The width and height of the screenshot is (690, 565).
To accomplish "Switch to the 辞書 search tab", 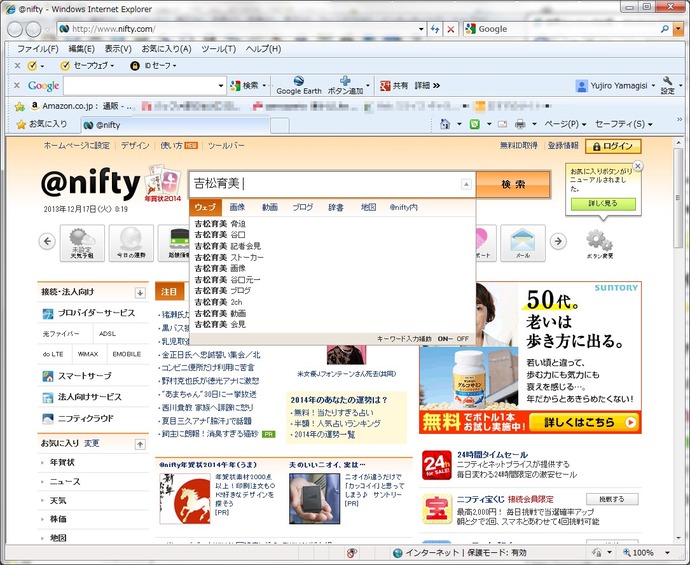I will click(336, 207).
